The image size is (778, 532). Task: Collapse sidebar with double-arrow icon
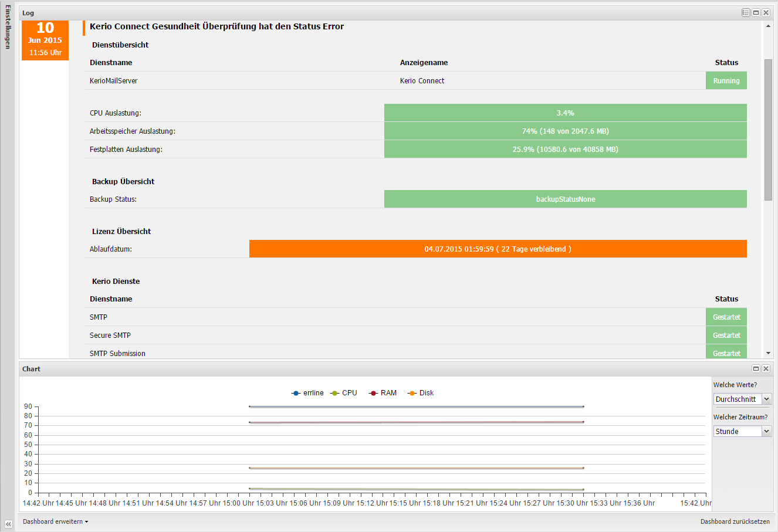(x=8, y=524)
